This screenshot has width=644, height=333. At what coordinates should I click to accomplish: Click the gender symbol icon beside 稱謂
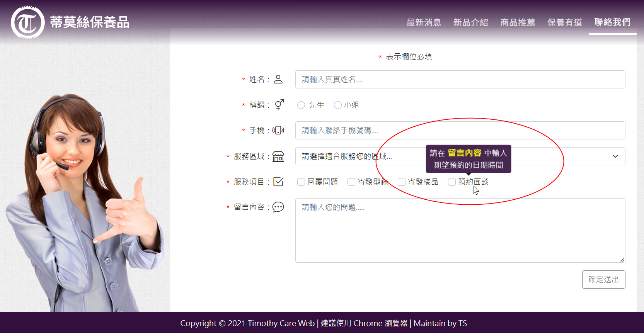click(x=279, y=105)
